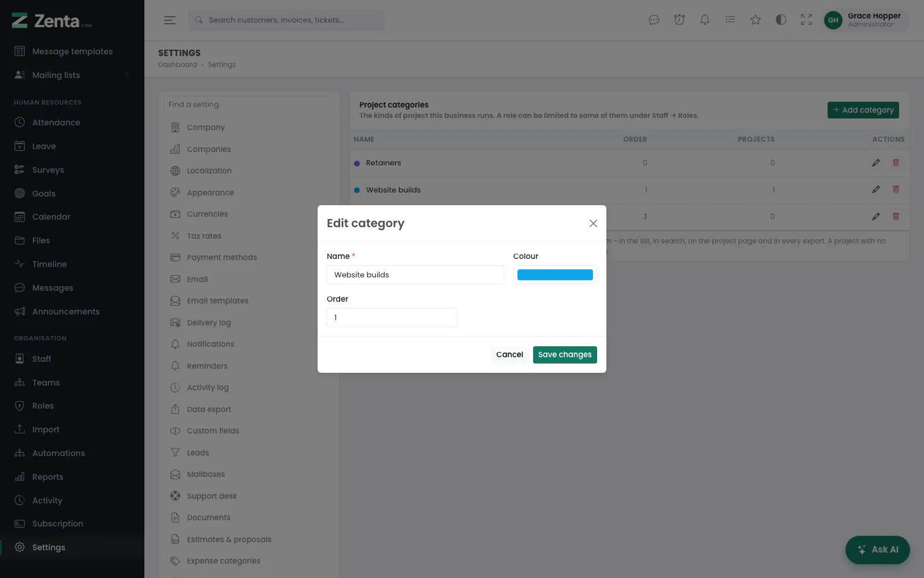Delete the Retainers category

point(896,162)
